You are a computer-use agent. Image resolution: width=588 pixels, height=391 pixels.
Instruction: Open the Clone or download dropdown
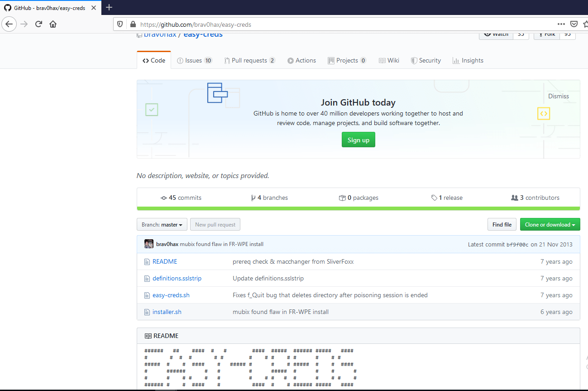click(x=550, y=224)
